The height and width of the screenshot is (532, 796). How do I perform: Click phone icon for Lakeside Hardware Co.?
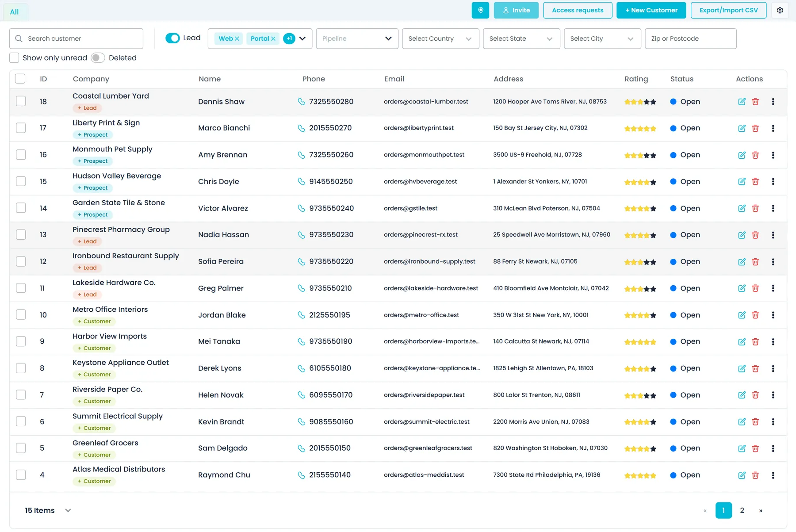click(302, 288)
